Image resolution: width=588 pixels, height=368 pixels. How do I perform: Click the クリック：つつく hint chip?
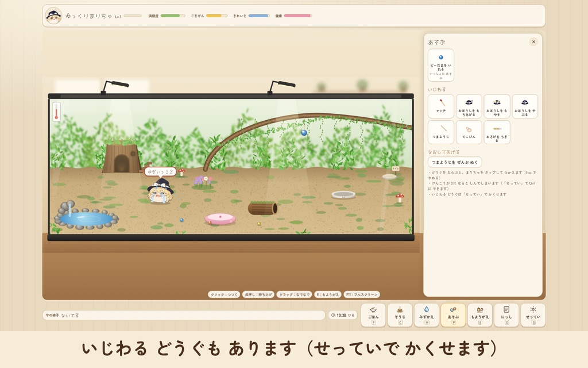(224, 294)
